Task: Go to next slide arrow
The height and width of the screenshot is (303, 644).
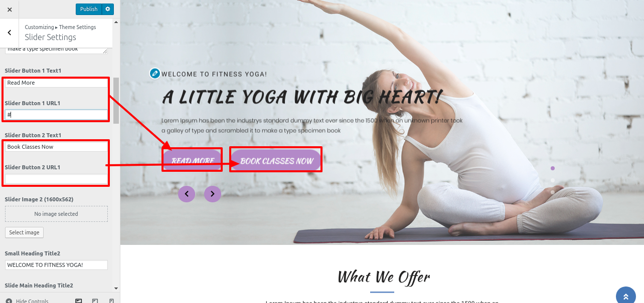Action: coord(213,193)
